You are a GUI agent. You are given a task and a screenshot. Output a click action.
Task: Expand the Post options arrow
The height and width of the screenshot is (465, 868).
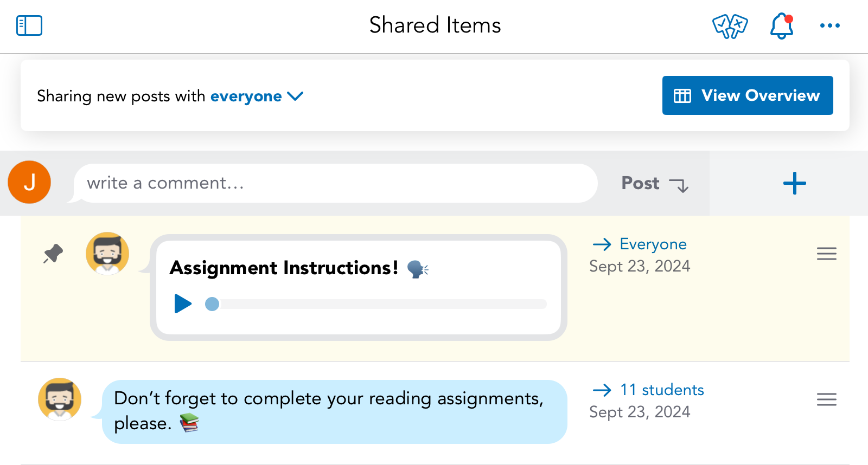(679, 185)
